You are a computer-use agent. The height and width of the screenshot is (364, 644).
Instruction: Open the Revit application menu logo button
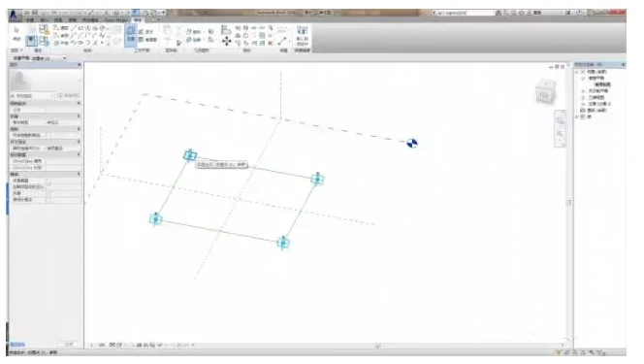coord(15,15)
